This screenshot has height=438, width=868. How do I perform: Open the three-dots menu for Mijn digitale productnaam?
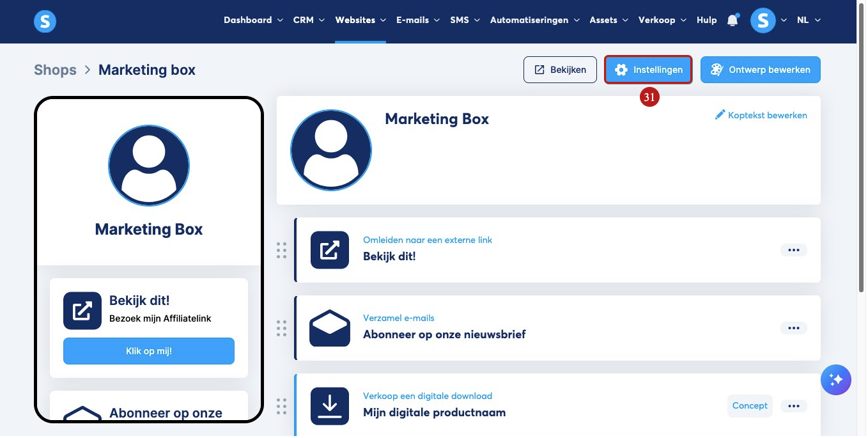794,406
